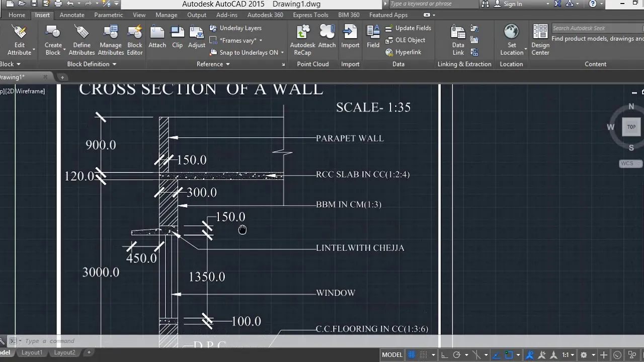
Task: Click the Create Block icon
Action: 53,33
